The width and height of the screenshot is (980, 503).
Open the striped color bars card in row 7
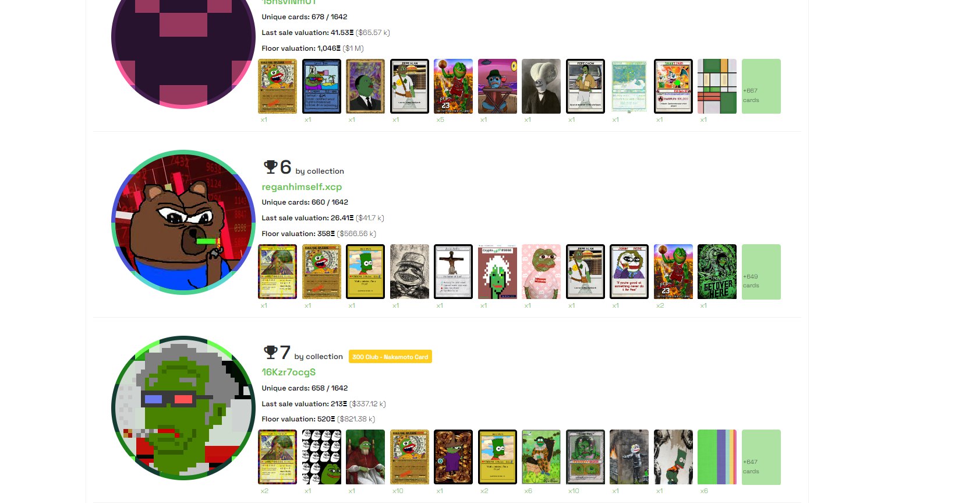point(717,457)
